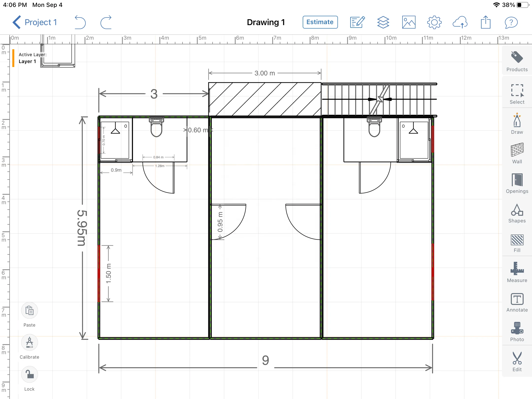The height and width of the screenshot is (399, 532).
Task: Undo the last action
Action: [80, 22]
